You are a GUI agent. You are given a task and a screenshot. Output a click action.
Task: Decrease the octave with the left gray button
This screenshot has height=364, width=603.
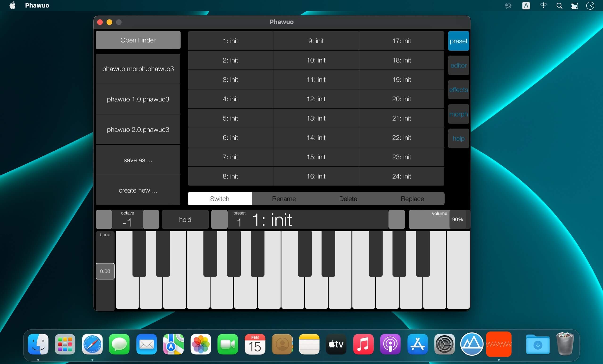(104, 219)
